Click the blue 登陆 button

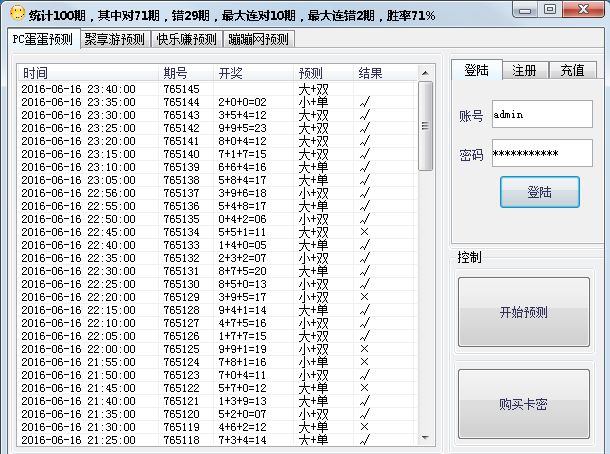pyautogui.click(x=540, y=192)
